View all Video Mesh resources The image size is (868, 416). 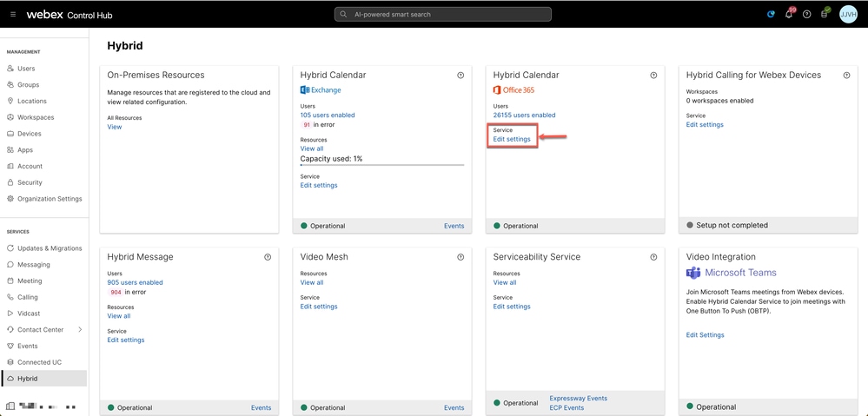coord(312,282)
